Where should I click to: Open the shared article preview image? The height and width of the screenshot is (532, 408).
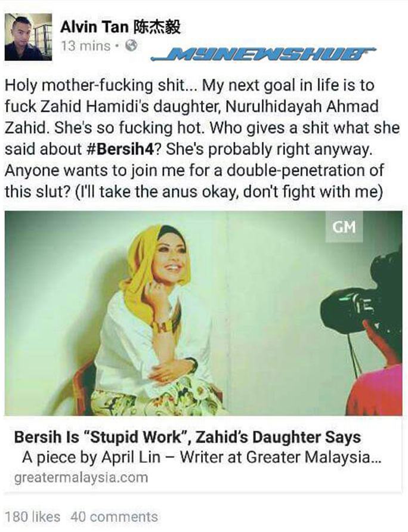203,313
